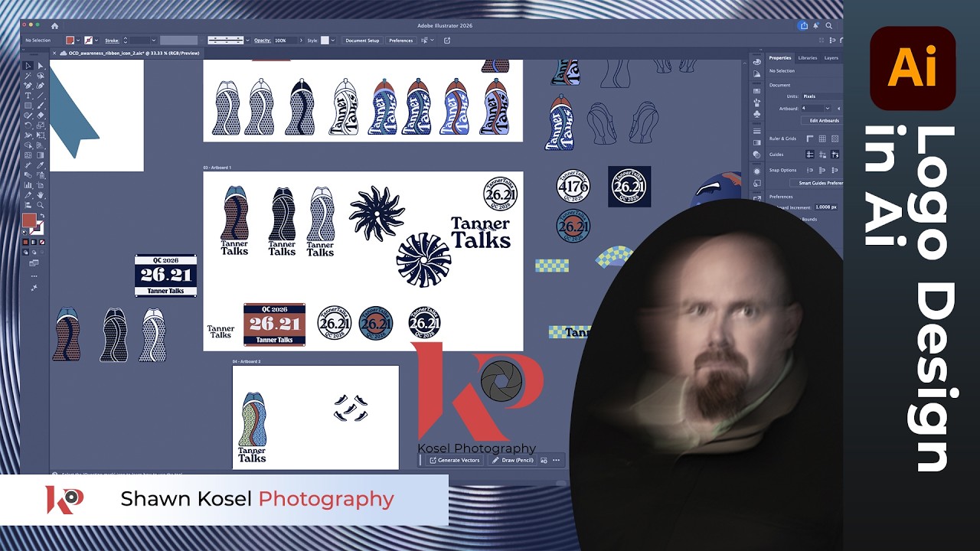The height and width of the screenshot is (551, 980).
Task: Select the Column Graph tool
Action: [28, 185]
